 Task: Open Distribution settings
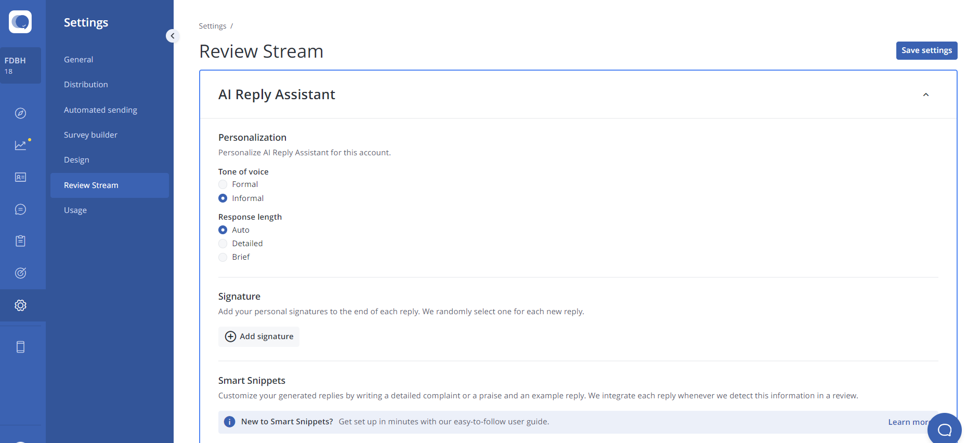tap(86, 85)
